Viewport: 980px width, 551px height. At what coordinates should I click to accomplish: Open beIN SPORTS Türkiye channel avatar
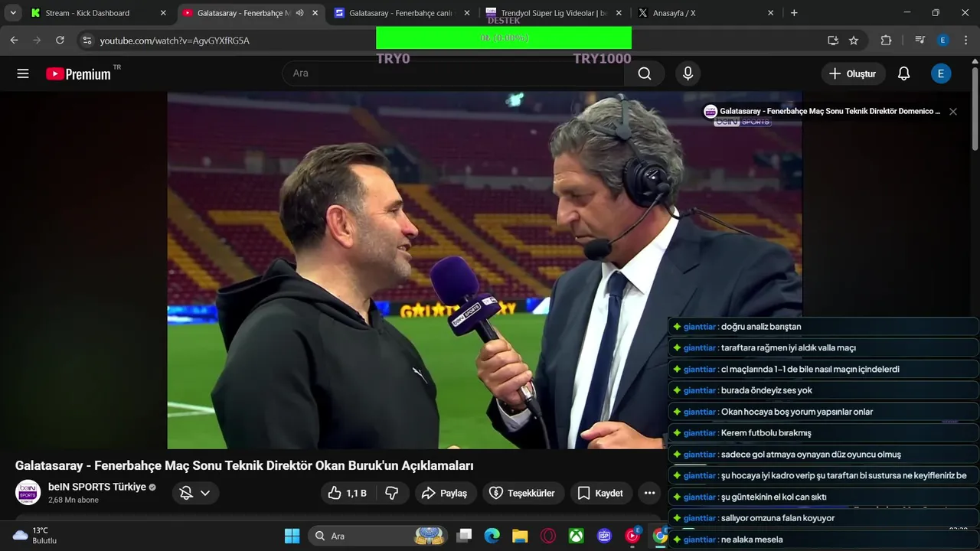[28, 492]
